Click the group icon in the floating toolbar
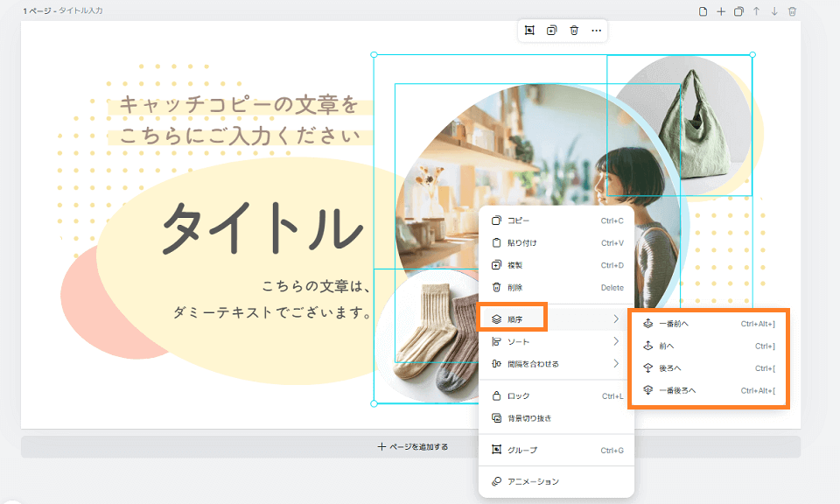This screenshot has width=840, height=504. (529, 31)
